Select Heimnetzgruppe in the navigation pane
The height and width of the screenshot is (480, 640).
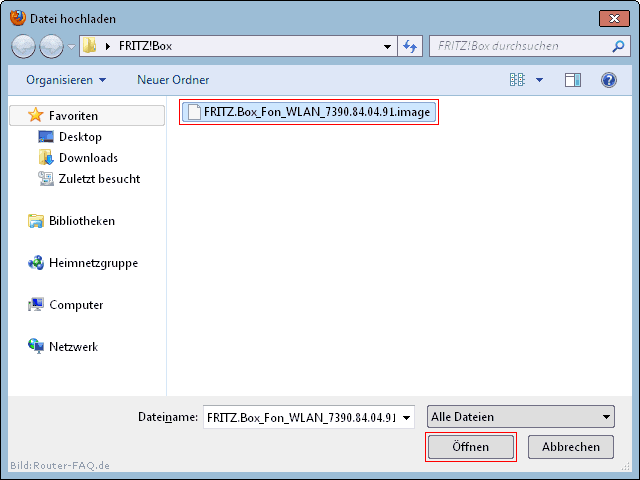click(x=93, y=263)
